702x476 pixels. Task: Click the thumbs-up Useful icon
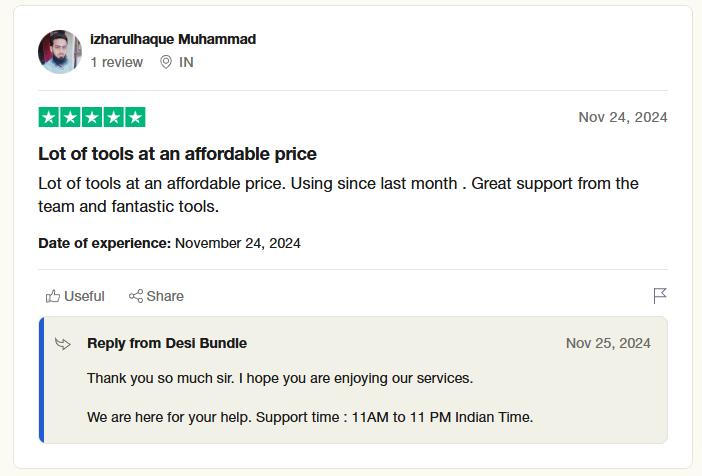click(x=53, y=296)
